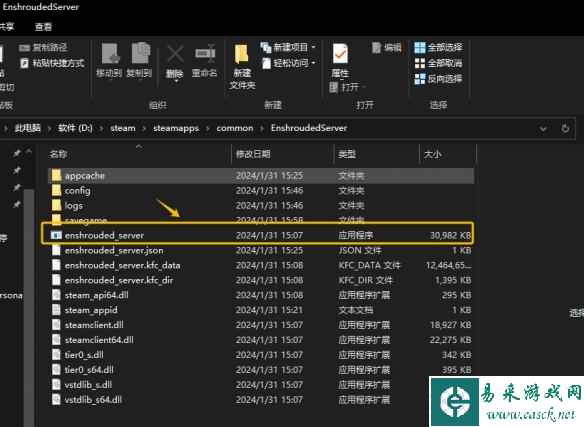This screenshot has height=427, width=584.
Task: Open the 属性 (Properties) icon
Action: point(340,54)
